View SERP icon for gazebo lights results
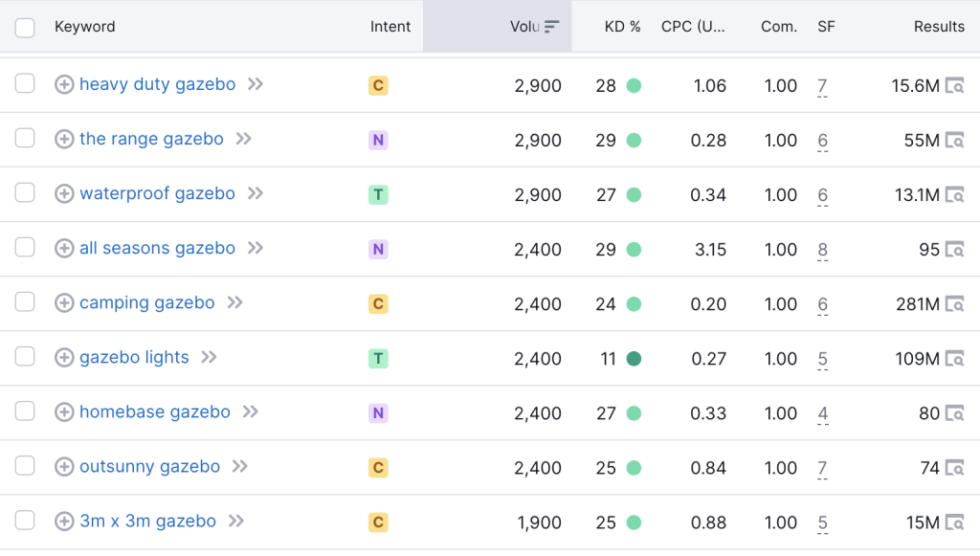This screenshot has width=980, height=556. coord(954,359)
